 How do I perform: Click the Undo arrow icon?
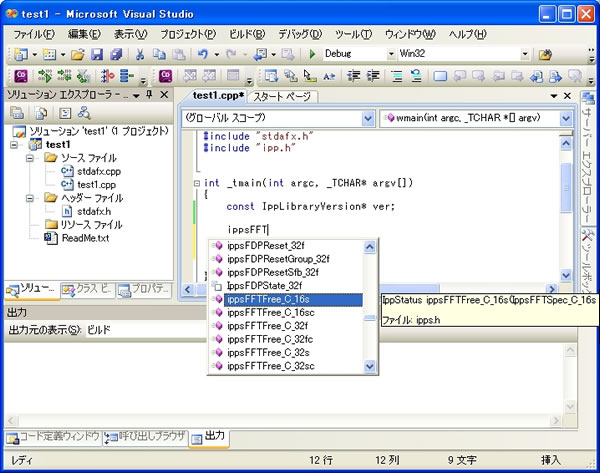(x=203, y=55)
